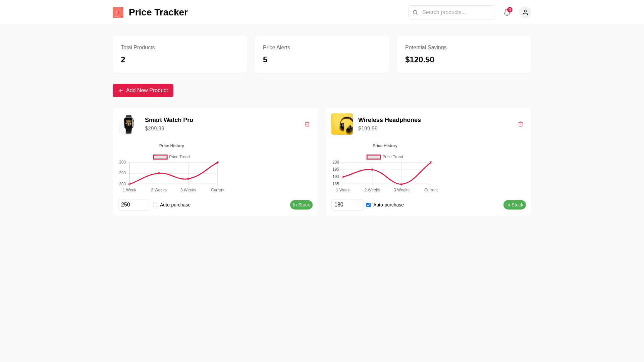
Task: Click the notification count badge
Action: pos(510,10)
